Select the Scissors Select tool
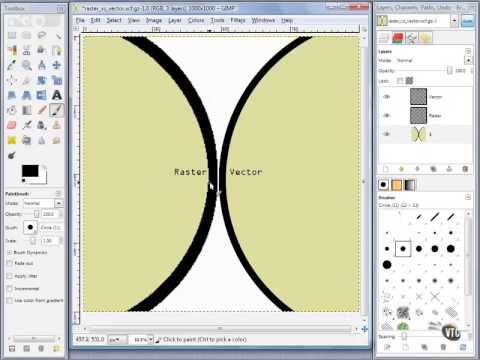This screenshot has height=360, width=480. 27,50
